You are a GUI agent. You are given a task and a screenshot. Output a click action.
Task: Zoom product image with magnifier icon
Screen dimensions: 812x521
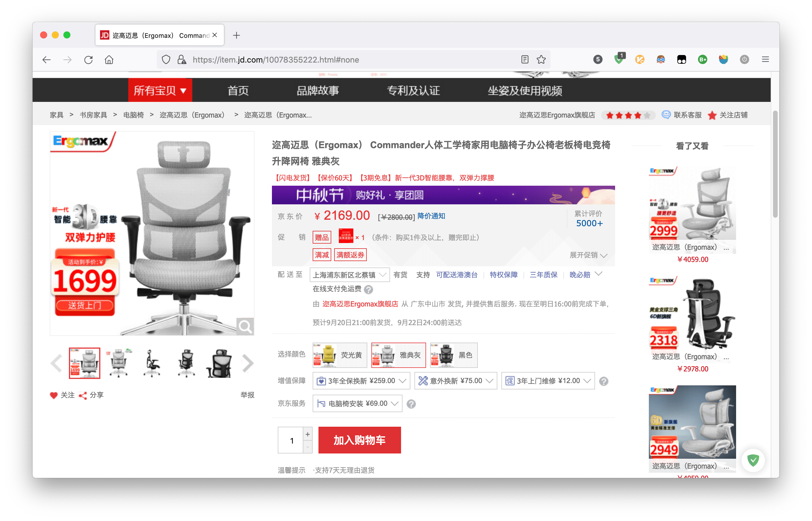(245, 327)
